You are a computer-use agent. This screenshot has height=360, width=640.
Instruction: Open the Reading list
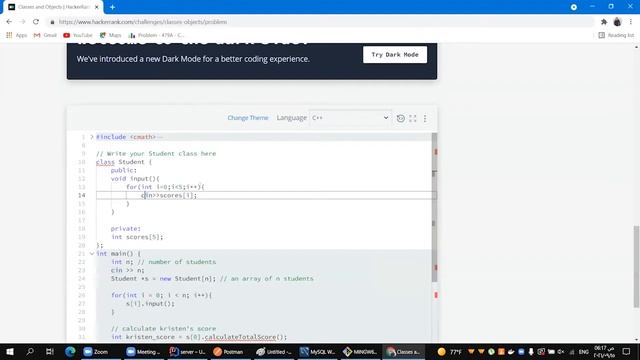pos(616,35)
